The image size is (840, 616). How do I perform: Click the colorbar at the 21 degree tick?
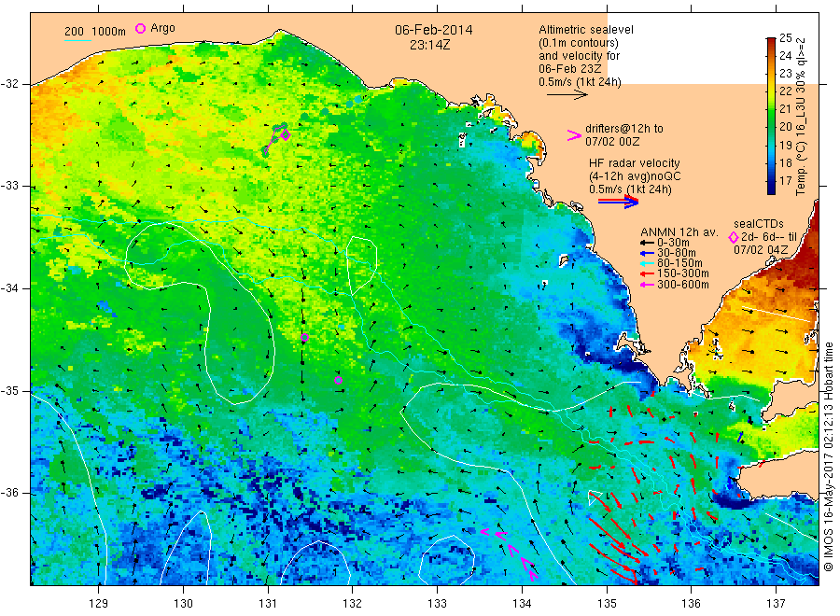click(x=772, y=109)
